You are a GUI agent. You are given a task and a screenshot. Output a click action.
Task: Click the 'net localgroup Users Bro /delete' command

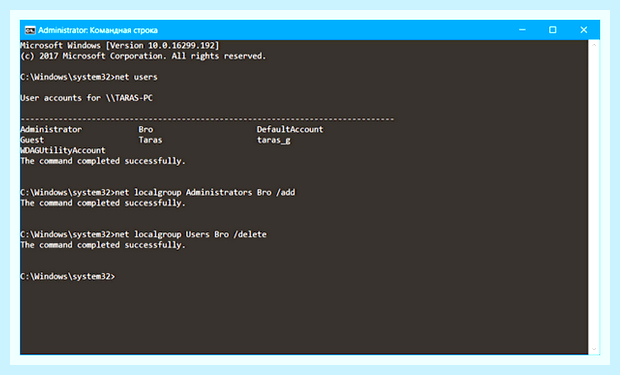(x=191, y=234)
